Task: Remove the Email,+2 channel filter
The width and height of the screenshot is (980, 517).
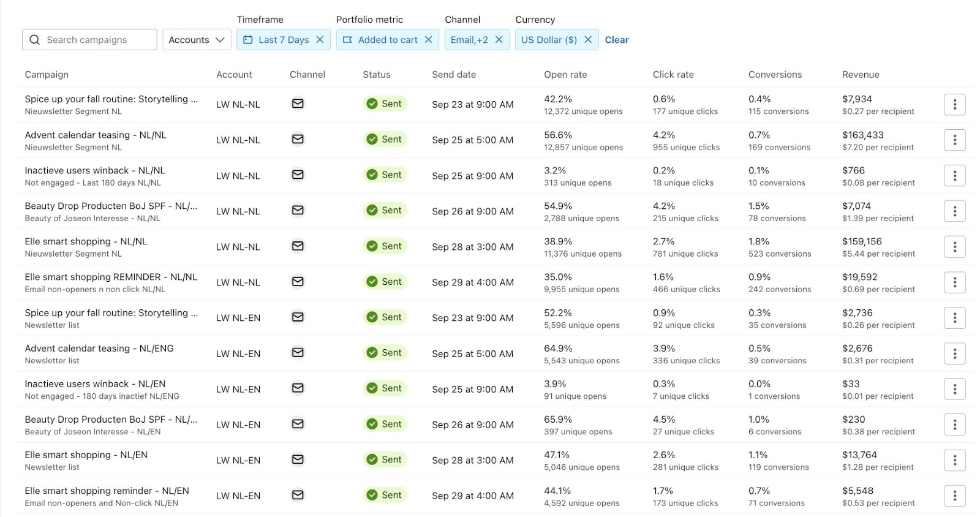Action: [499, 40]
